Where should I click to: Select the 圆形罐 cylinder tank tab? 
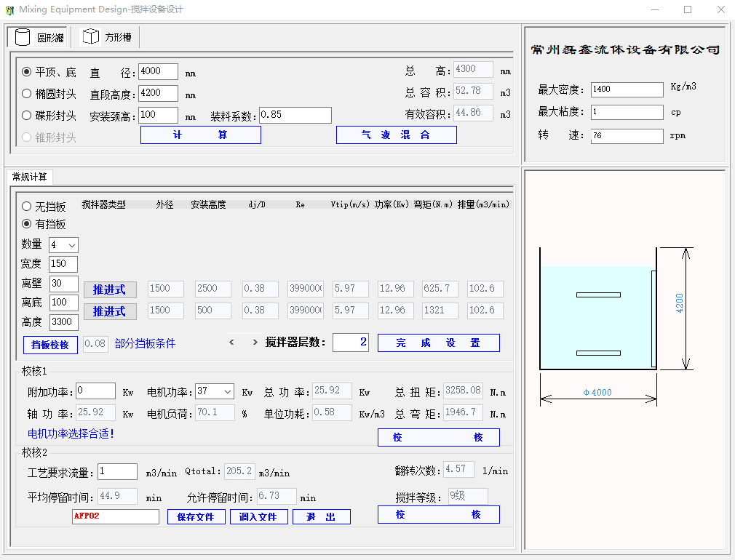[39, 37]
